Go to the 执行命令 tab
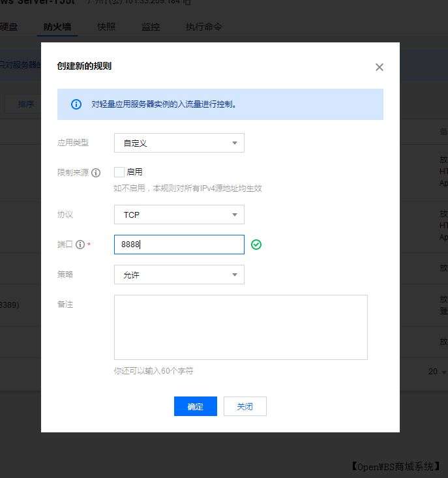This screenshot has height=478, width=448. coord(203,27)
